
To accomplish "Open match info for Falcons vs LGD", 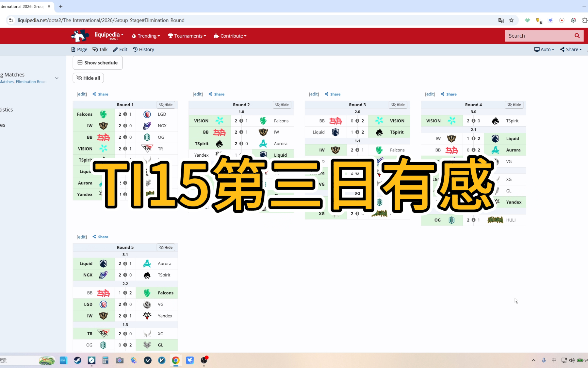I will tap(125, 114).
